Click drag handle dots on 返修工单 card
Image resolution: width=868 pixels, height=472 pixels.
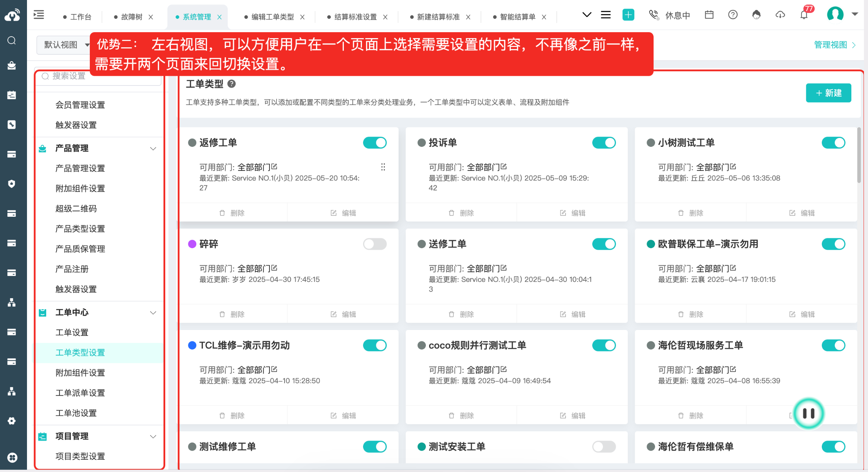tap(383, 167)
